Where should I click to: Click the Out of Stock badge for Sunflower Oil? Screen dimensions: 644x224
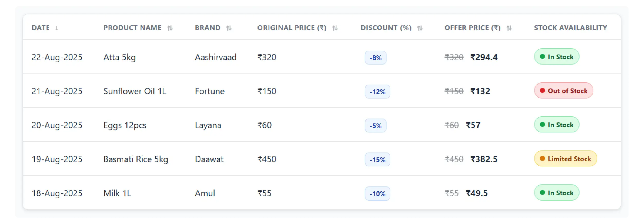pos(564,91)
